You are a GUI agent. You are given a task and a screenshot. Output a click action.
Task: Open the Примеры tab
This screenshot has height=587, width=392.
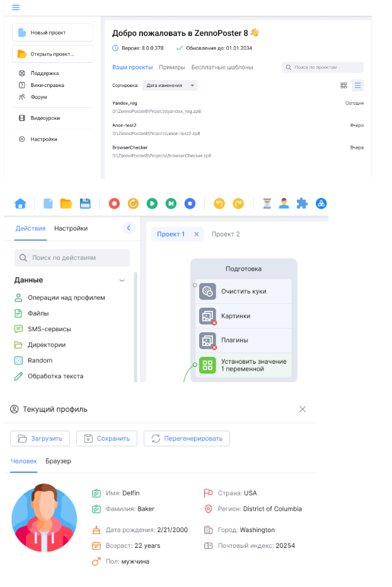point(172,67)
